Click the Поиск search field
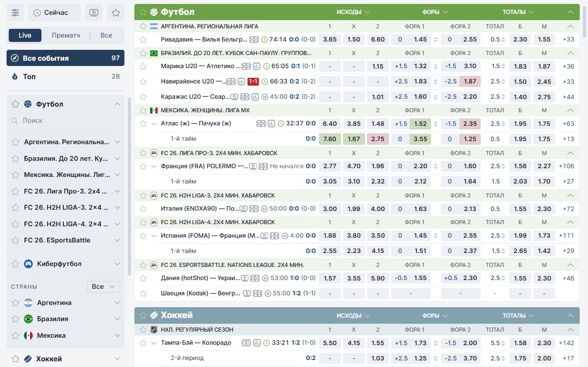The height and width of the screenshot is (367, 588). (x=65, y=121)
